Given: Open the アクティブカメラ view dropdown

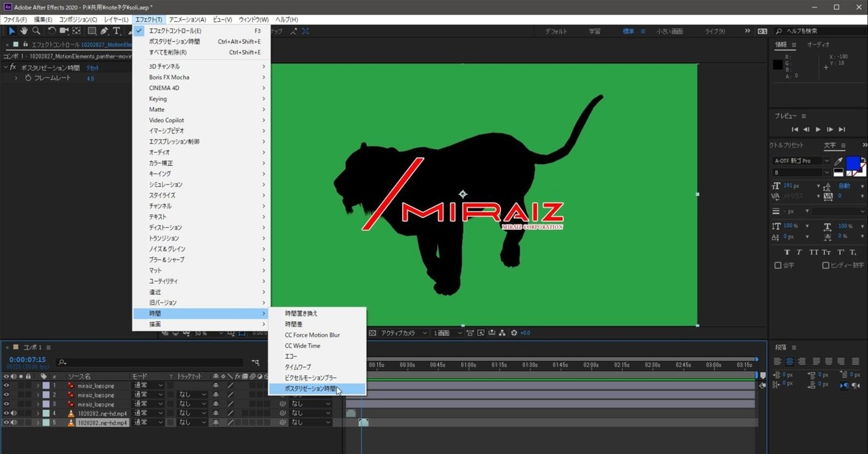Looking at the screenshot, I should [x=403, y=333].
